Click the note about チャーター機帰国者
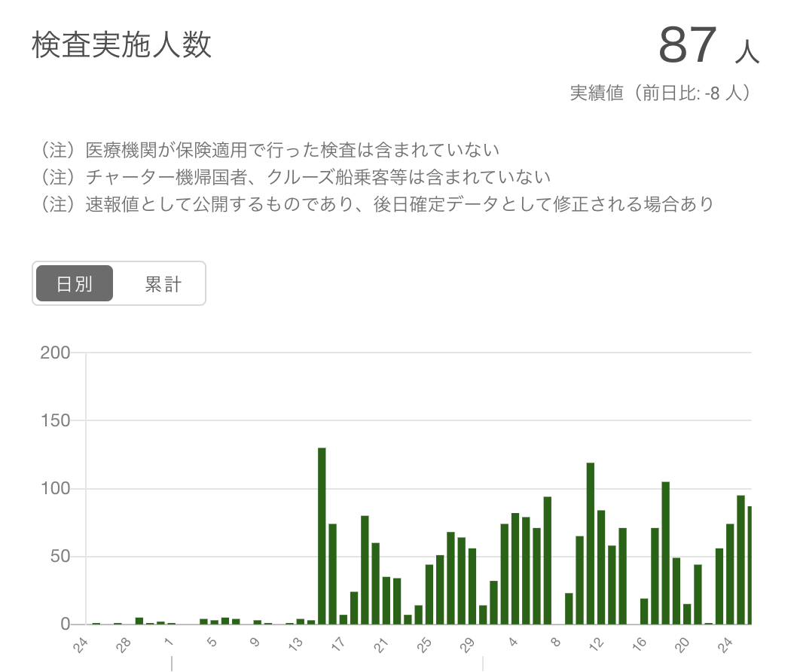The image size is (794, 672). tap(296, 177)
